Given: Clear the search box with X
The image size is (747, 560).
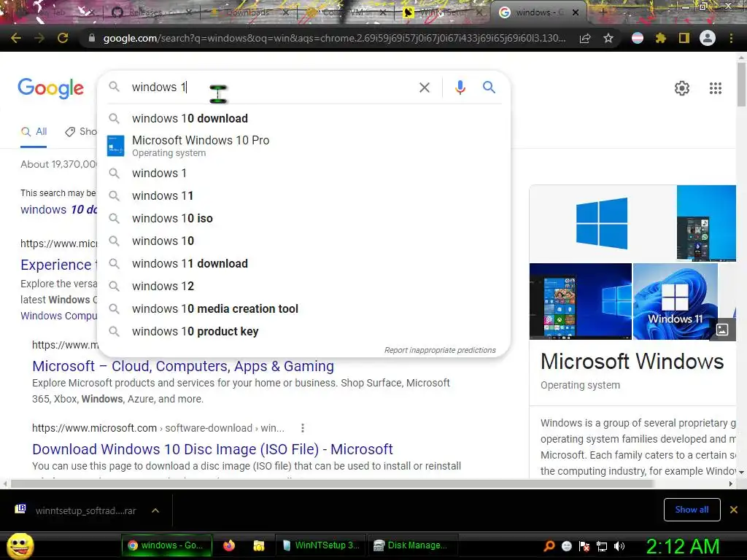Looking at the screenshot, I should tap(425, 87).
